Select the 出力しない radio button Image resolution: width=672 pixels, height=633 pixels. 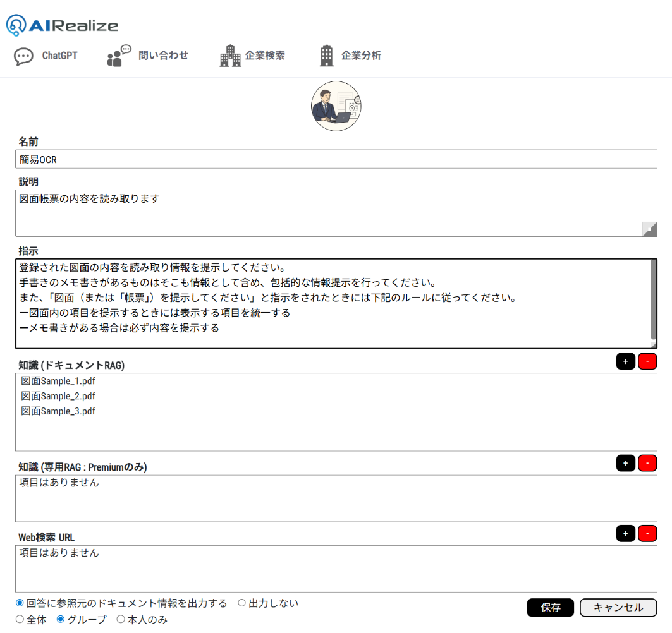(241, 603)
